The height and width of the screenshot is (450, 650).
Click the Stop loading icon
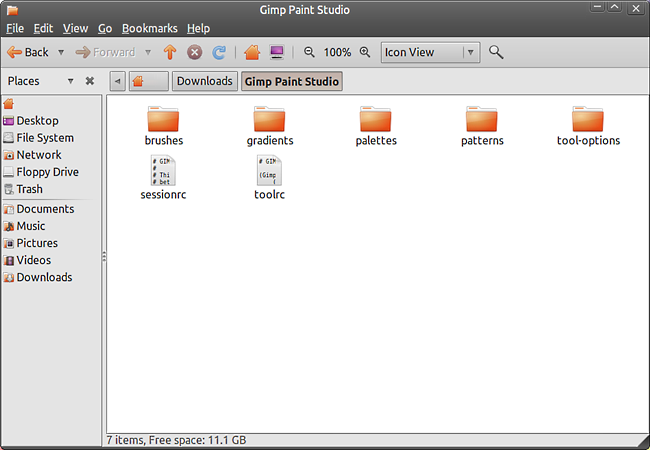[x=195, y=52]
